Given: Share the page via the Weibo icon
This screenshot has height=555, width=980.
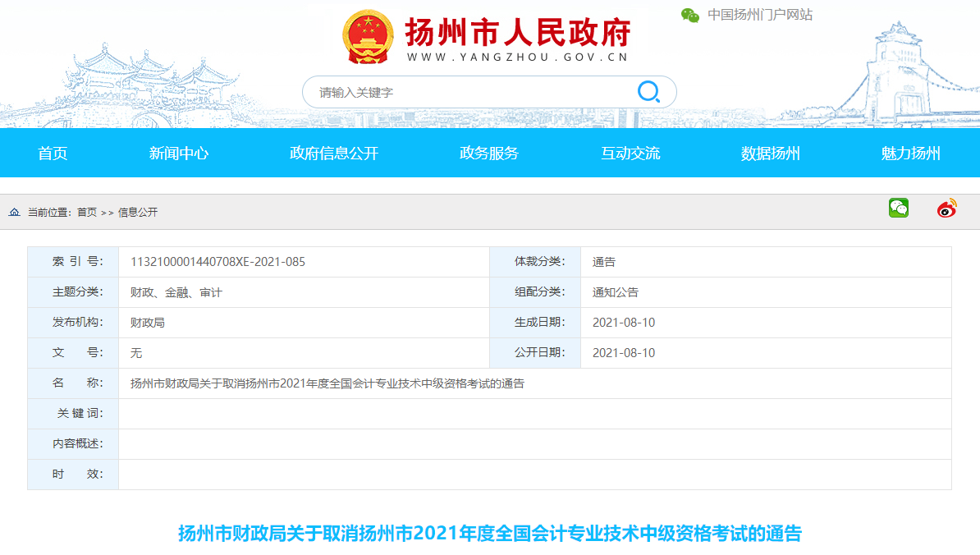Looking at the screenshot, I should coord(946,209).
